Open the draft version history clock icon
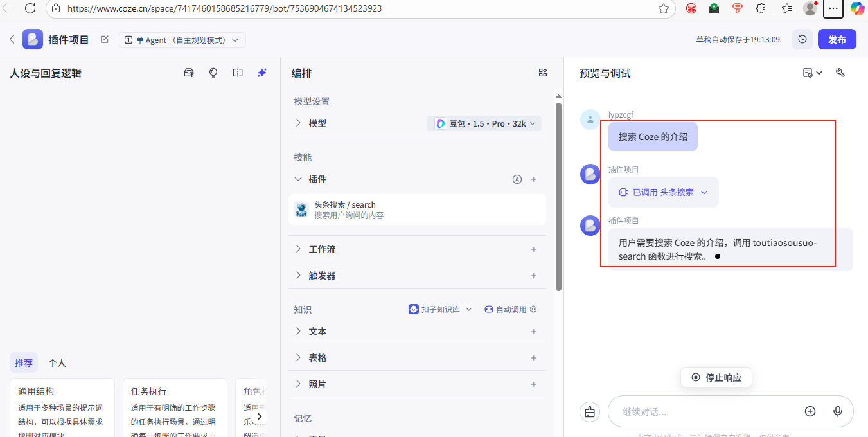 (x=802, y=40)
